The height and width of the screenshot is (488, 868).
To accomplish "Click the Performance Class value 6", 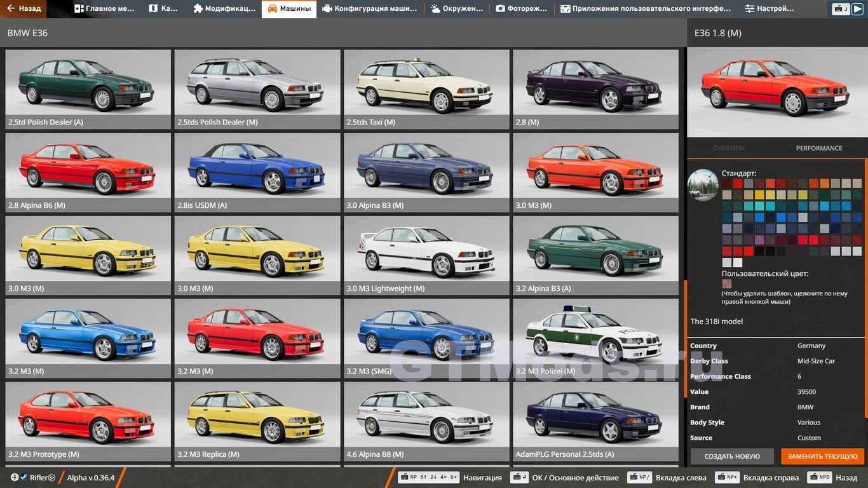I will [799, 376].
